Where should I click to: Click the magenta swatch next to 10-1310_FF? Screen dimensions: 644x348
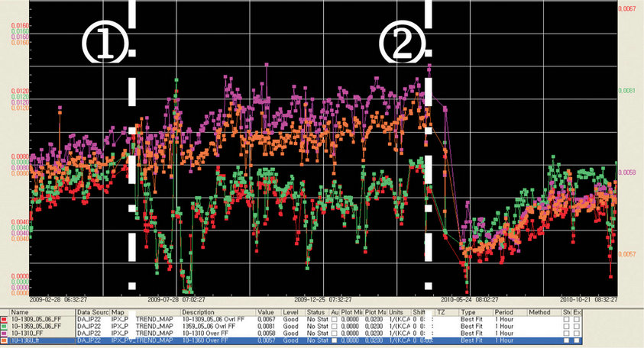click(5, 333)
